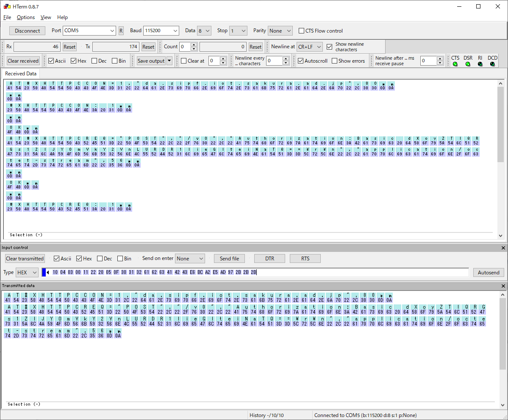This screenshot has height=420, width=508.
Task: Expand the Parity dropdown
Action: (x=288, y=31)
